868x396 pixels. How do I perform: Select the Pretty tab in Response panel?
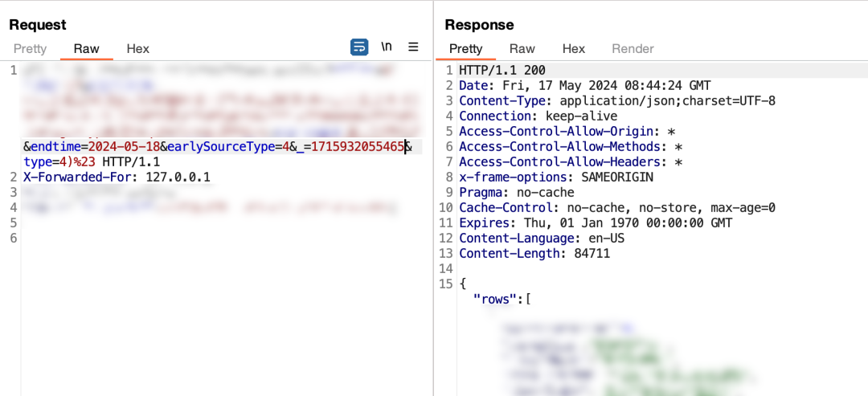465,49
